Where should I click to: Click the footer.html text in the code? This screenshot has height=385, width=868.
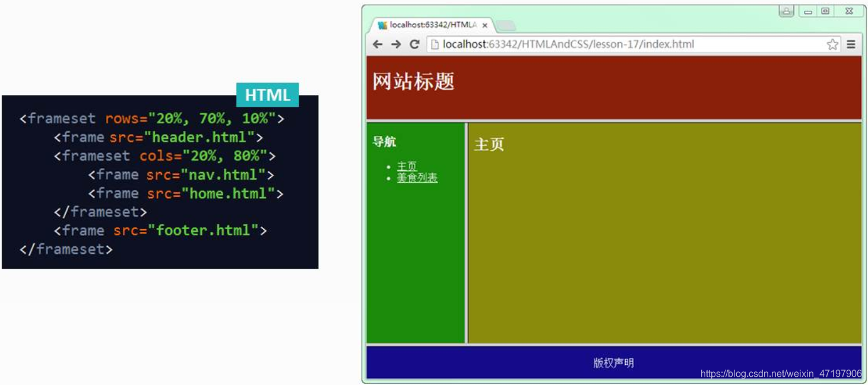click(x=203, y=230)
